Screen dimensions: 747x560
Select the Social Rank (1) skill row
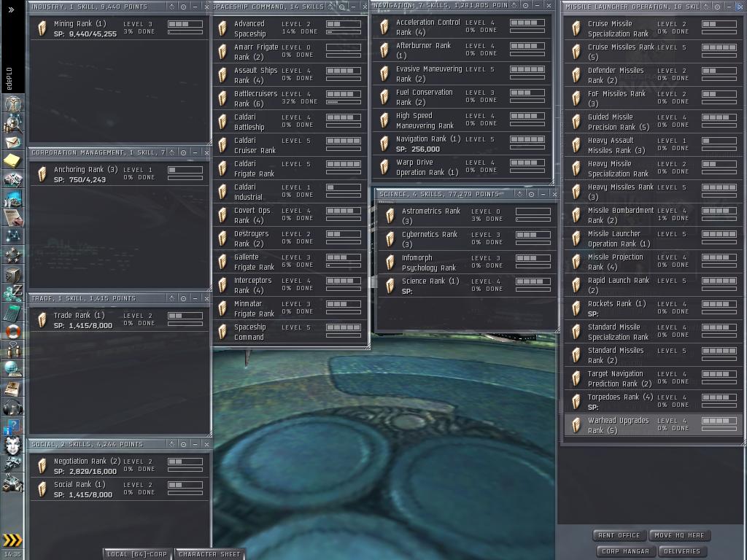120,489
